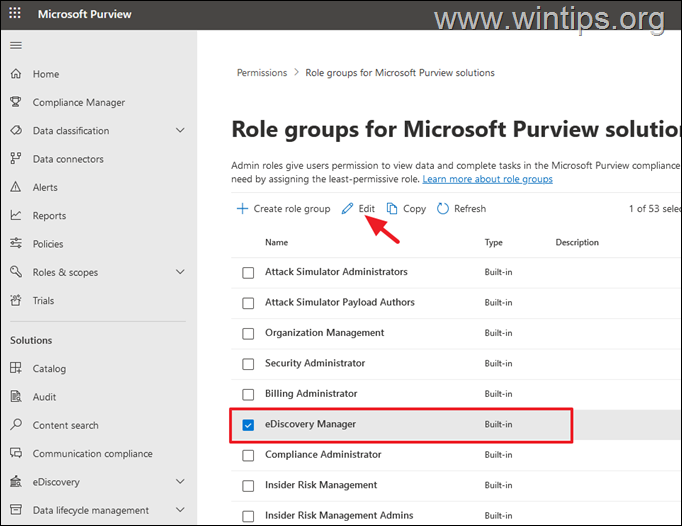Check the Organization Management checkbox
682x526 pixels.
pos(248,334)
